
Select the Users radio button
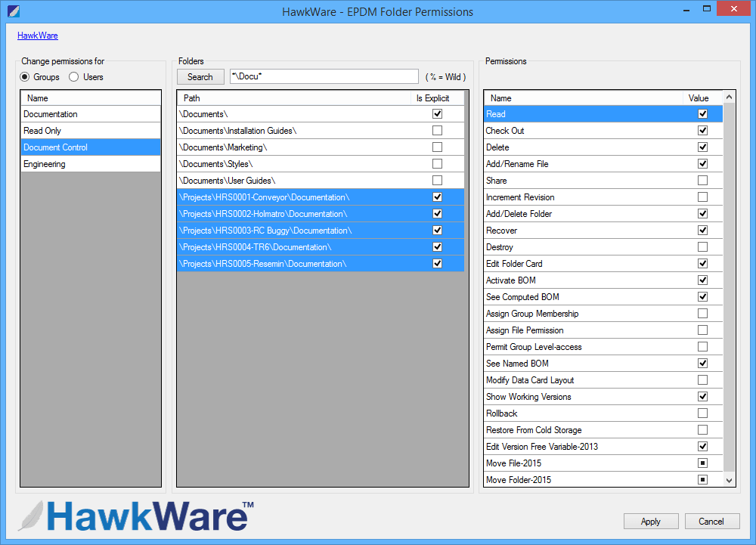point(73,76)
